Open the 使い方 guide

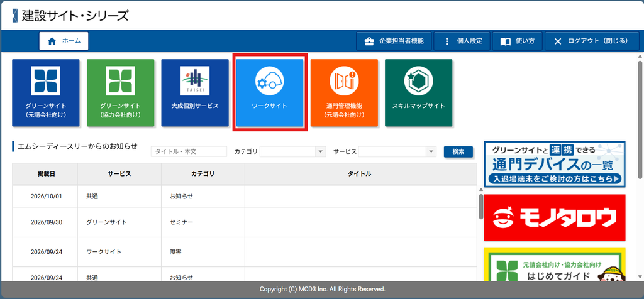point(518,41)
